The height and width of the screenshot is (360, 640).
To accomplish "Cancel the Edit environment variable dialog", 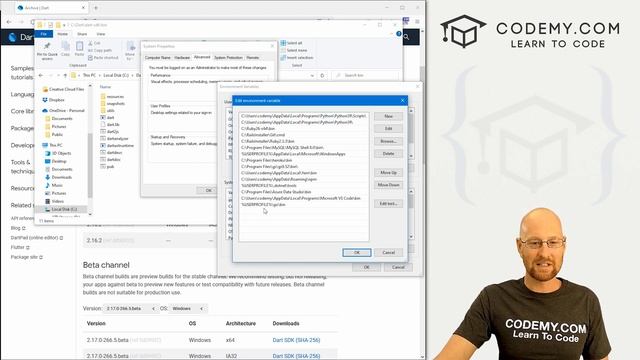I will tap(389, 253).
